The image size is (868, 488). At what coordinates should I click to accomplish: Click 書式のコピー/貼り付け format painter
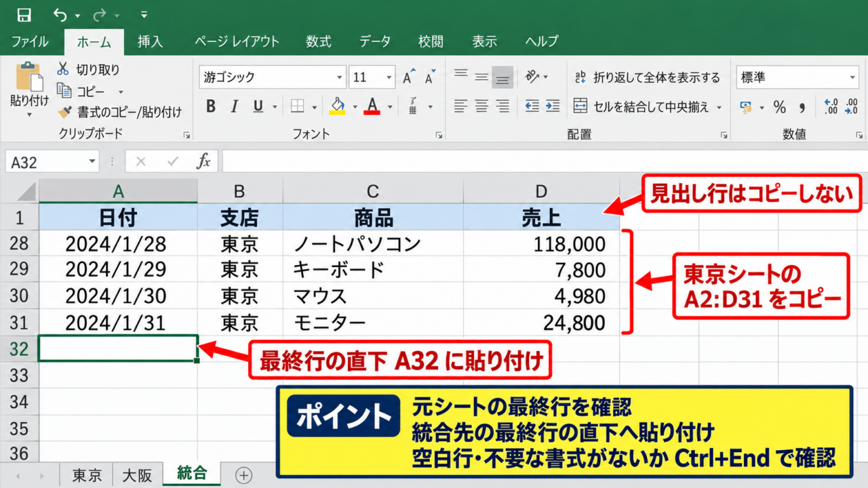[x=119, y=112]
